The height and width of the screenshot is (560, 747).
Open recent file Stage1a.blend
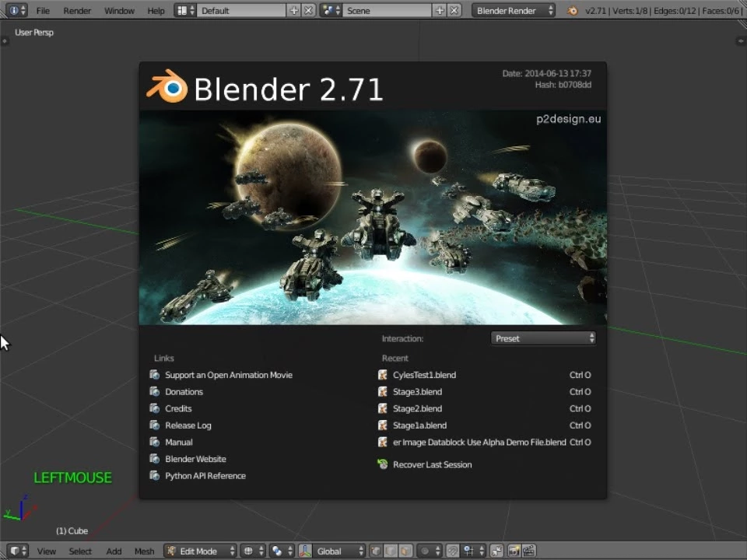[x=485, y=425]
